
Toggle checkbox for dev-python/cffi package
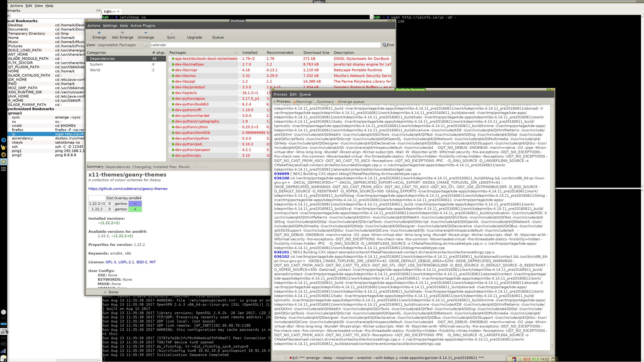point(240,110)
